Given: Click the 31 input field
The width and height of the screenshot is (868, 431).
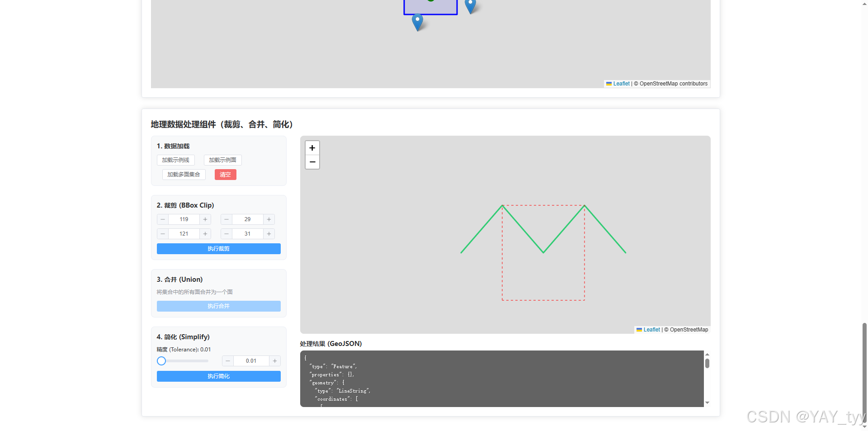Looking at the screenshot, I should click(248, 234).
